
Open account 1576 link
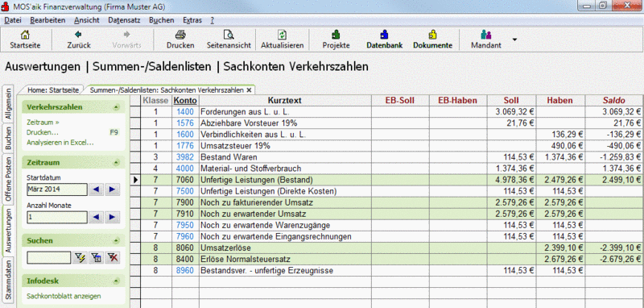click(x=185, y=123)
